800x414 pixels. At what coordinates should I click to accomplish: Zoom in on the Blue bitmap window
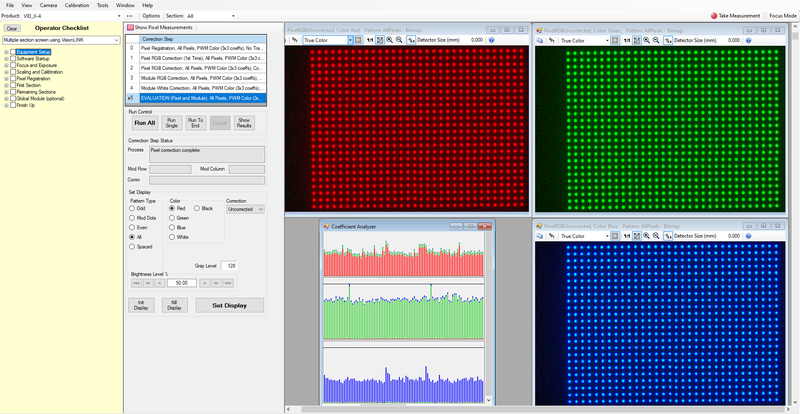click(x=646, y=236)
